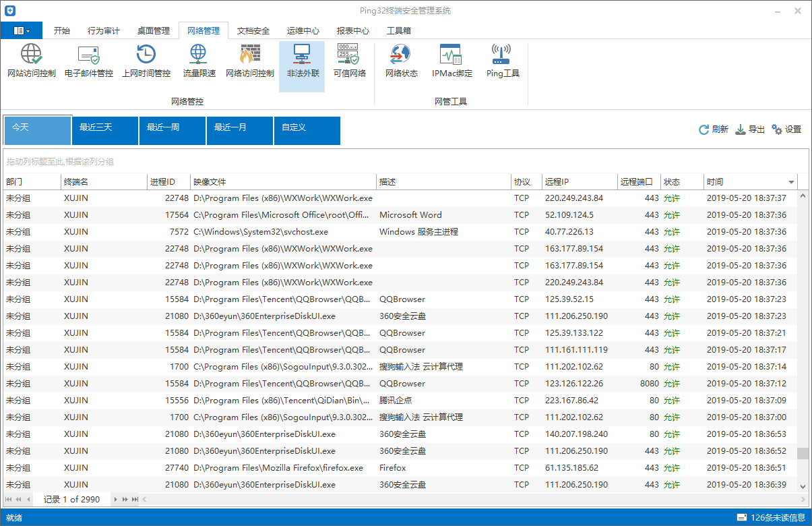Click vertical scrollbar up arrow
812x526 pixels.
803,196
